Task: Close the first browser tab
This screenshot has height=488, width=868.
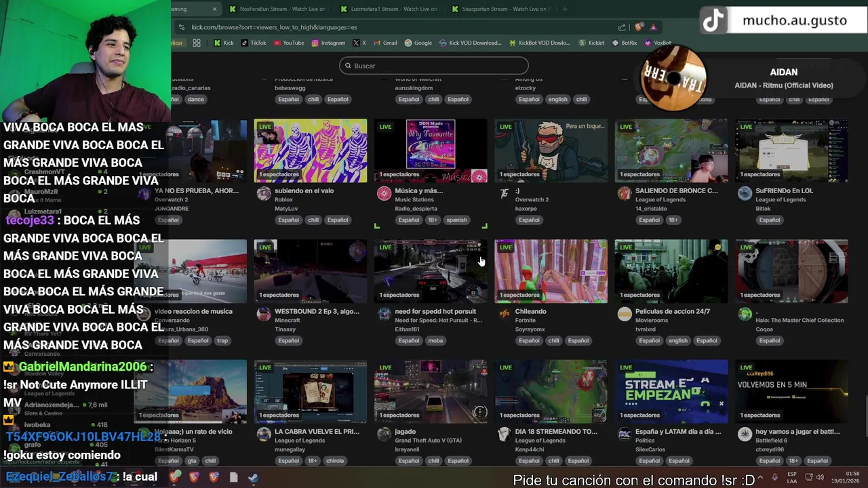Action: click(215, 9)
